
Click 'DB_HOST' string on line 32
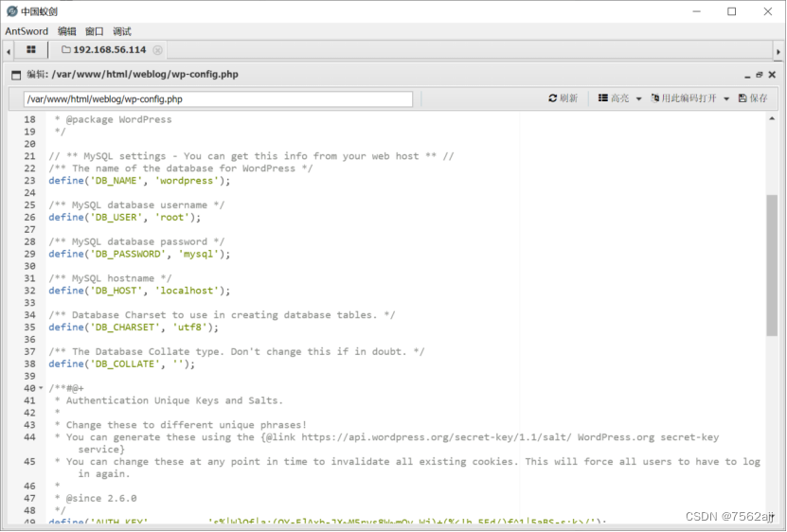[116, 290]
